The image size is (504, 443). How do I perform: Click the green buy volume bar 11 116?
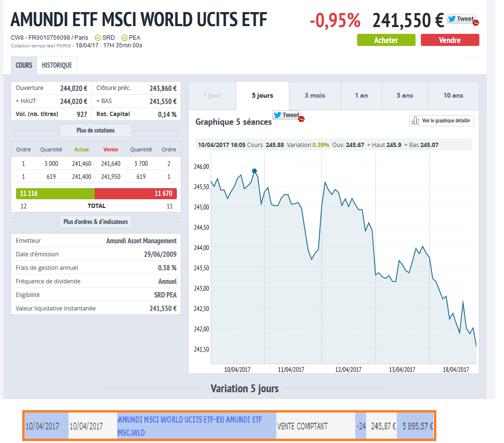[x=55, y=193]
